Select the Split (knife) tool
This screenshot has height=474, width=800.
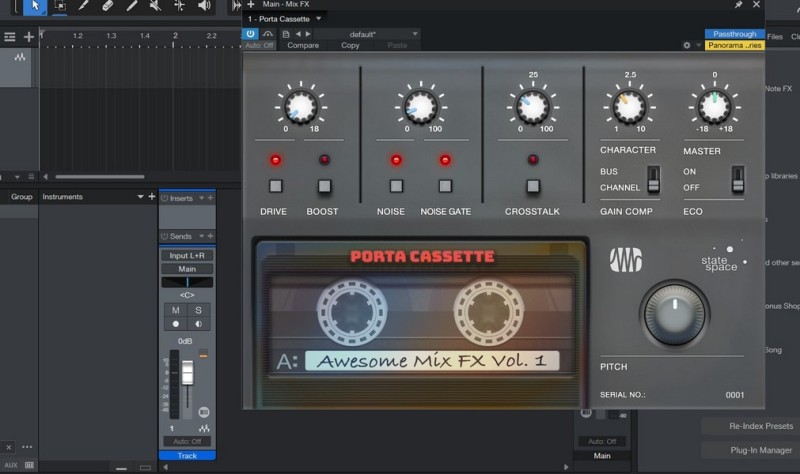tap(84, 6)
